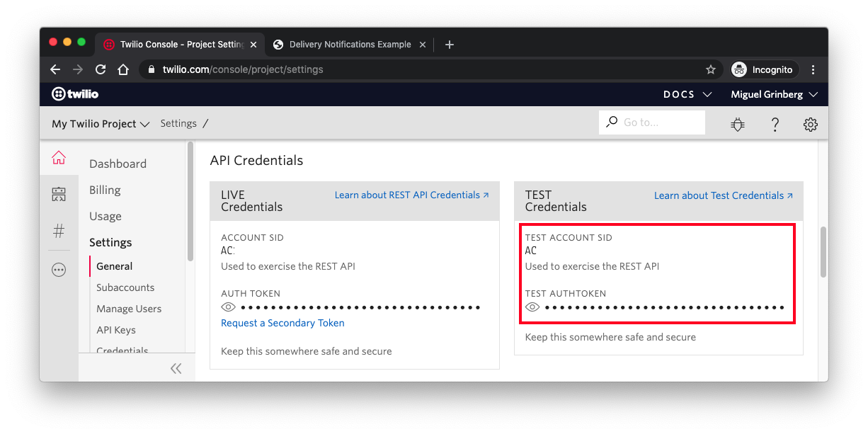Screen dimensions: 868x434
Task: Click the live ACCOUNT SID value
Action: pos(228,251)
